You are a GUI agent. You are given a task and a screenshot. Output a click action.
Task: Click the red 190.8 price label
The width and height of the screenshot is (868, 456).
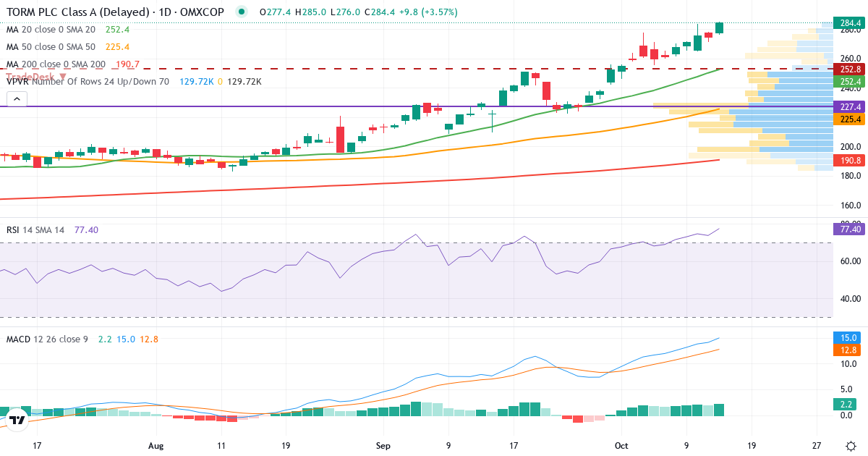pyautogui.click(x=850, y=160)
